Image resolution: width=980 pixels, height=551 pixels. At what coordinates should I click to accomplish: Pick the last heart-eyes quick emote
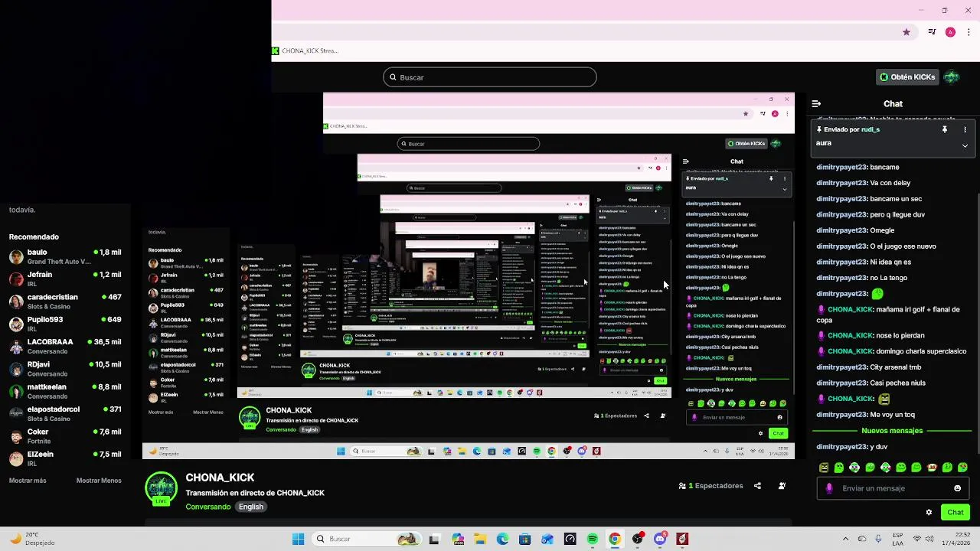[962, 468]
